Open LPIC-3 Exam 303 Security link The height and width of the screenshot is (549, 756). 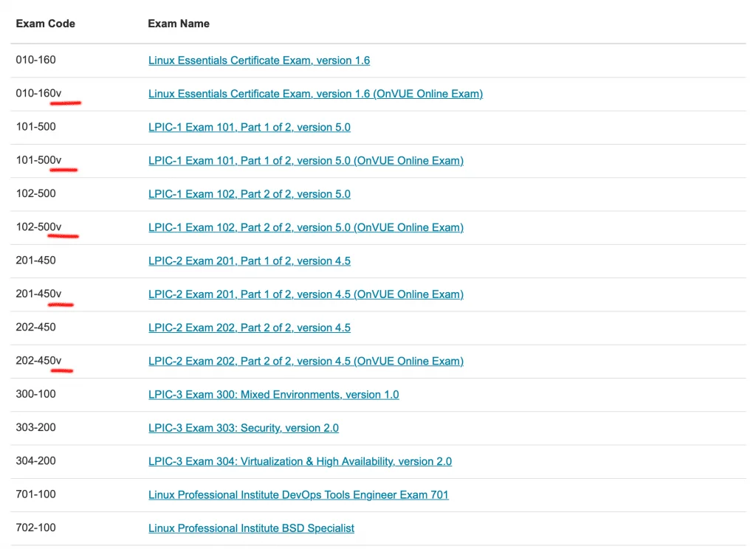point(244,428)
